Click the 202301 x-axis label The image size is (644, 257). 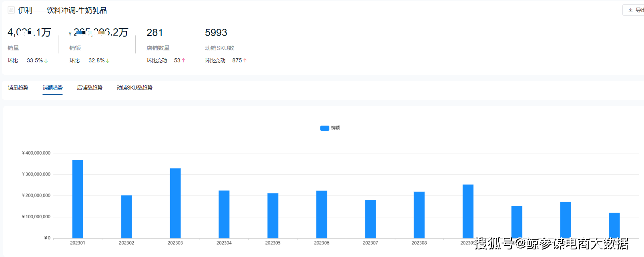click(x=78, y=243)
